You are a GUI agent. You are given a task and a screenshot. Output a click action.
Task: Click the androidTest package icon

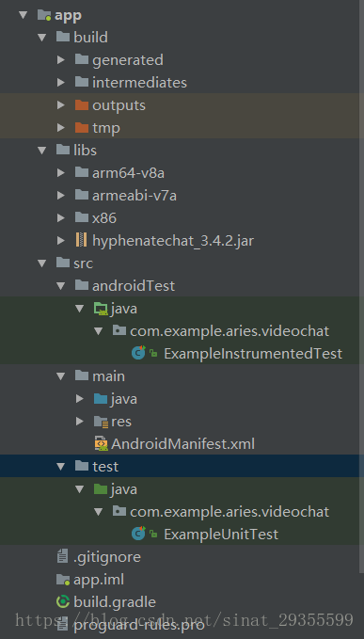point(119,330)
